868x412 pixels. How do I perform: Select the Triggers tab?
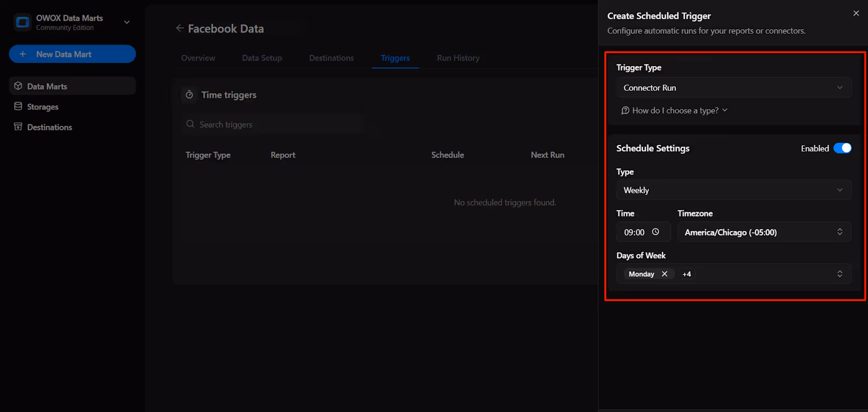[x=395, y=58]
